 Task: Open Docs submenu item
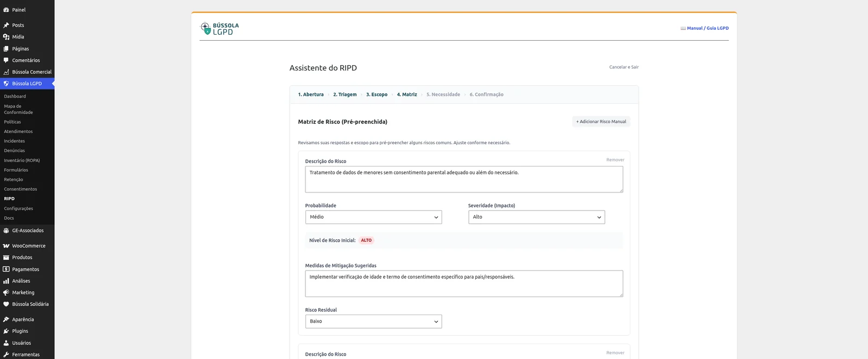(x=9, y=218)
